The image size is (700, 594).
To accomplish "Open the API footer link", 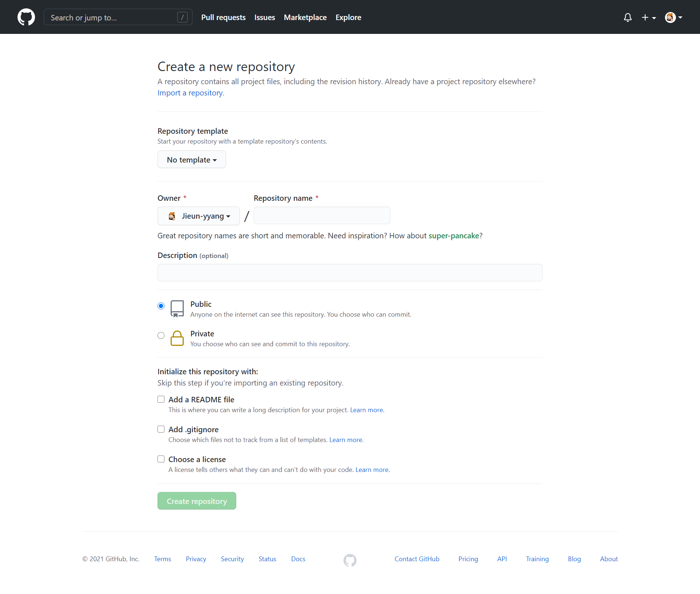I will tap(502, 559).
